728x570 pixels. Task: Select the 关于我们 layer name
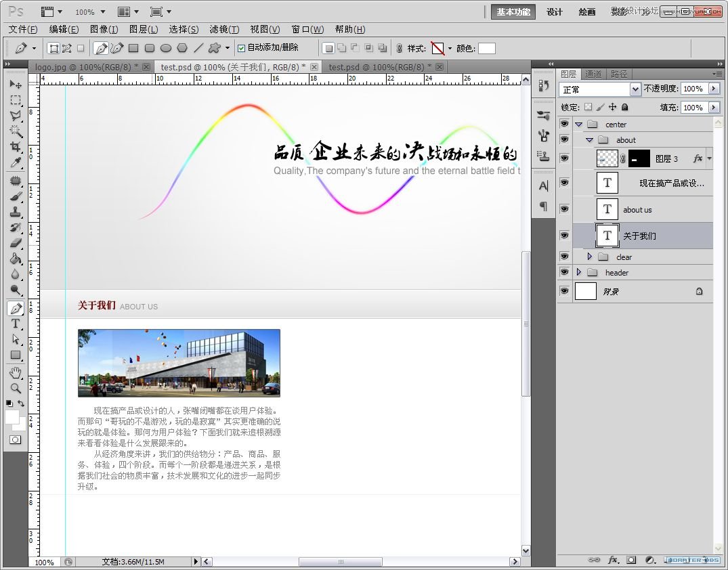(x=639, y=236)
